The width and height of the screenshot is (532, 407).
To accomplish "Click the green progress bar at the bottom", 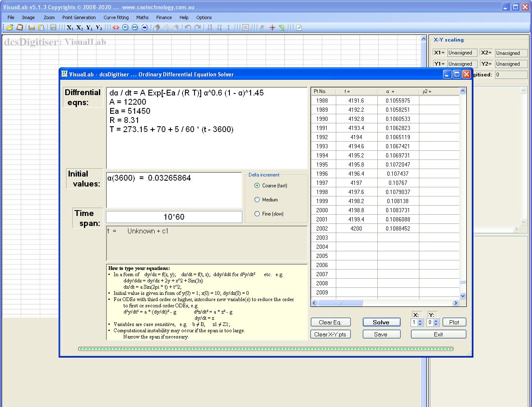I will tap(265, 349).
